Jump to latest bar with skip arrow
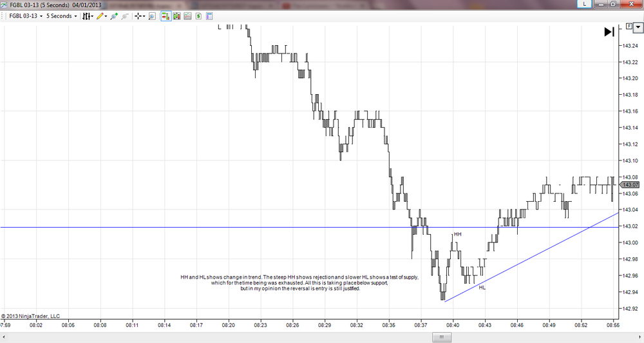The image size is (644, 343). (609, 32)
